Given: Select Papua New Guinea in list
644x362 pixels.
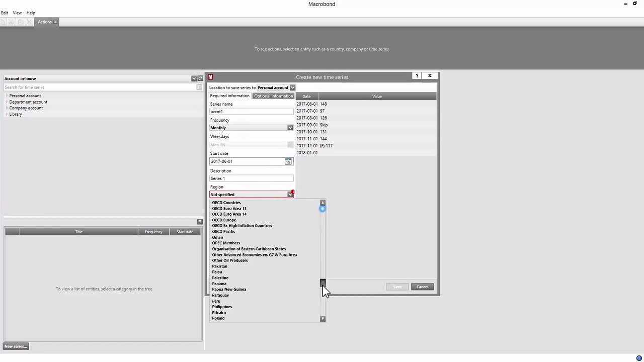Looking at the screenshot, I should (229, 290).
